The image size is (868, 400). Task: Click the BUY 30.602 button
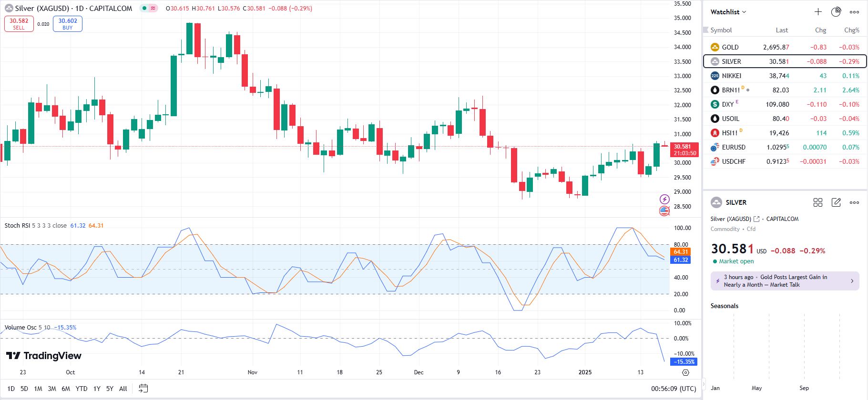tap(68, 24)
